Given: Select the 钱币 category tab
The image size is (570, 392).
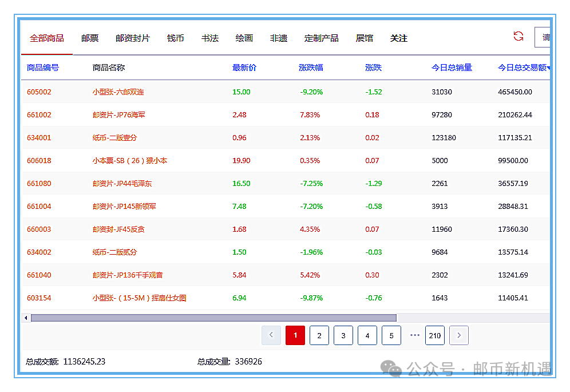Looking at the screenshot, I should tap(176, 38).
